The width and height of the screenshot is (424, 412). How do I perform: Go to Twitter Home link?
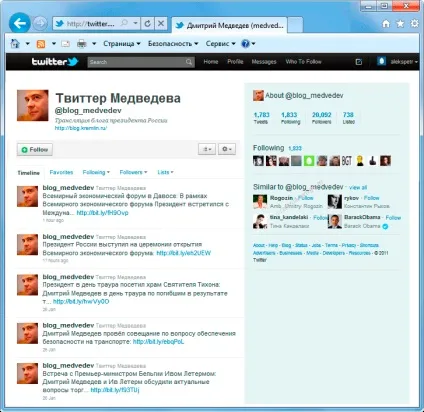[x=211, y=62]
